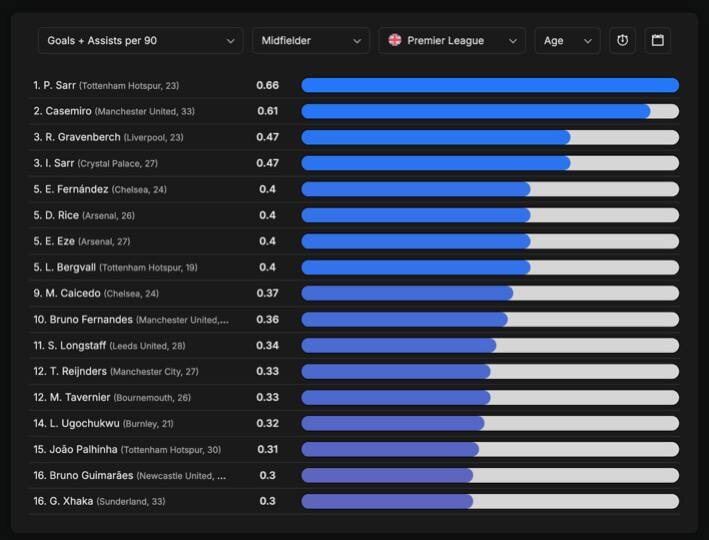Click Casemiro's progress bar

[490, 111]
